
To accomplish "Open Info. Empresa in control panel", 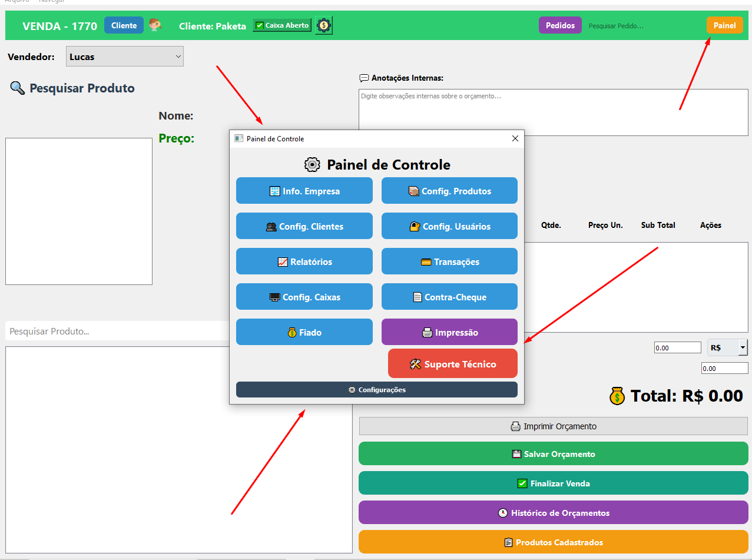I will point(304,191).
